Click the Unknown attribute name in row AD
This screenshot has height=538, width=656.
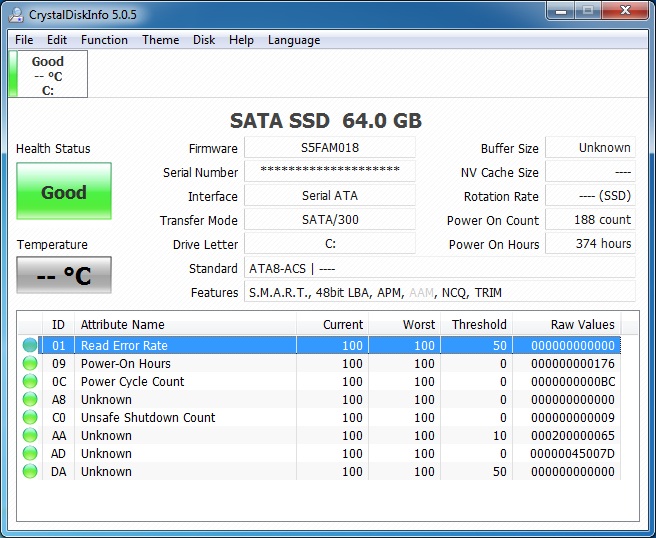[106, 453]
